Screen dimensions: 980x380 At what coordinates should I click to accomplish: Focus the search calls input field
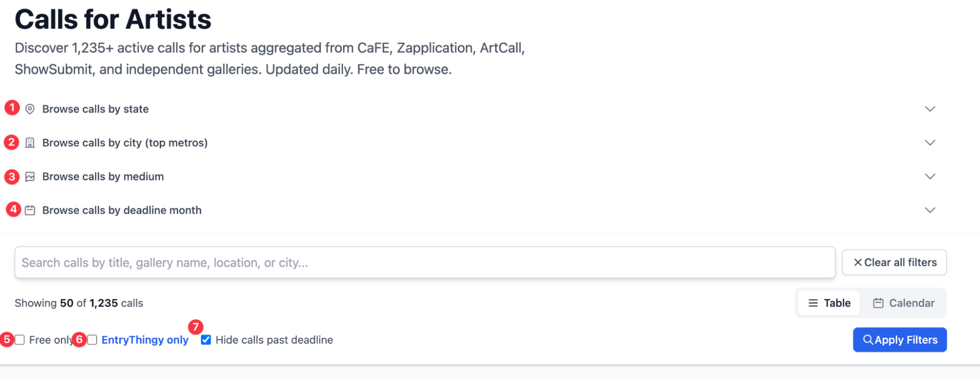425,262
